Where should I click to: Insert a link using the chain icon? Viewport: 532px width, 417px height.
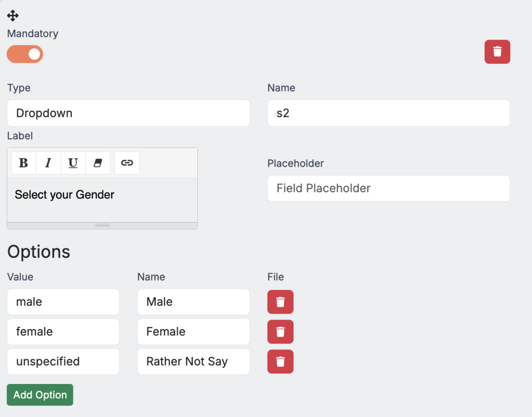(x=127, y=163)
